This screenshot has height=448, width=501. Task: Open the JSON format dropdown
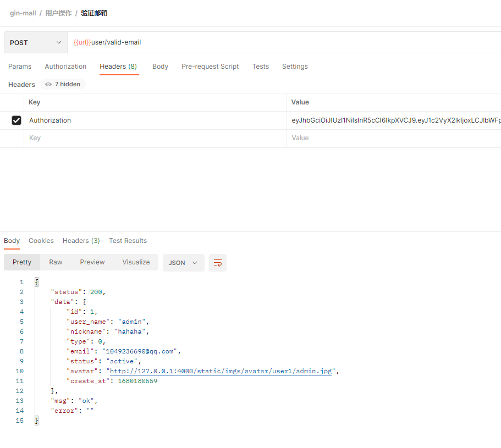(x=183, y=263)
